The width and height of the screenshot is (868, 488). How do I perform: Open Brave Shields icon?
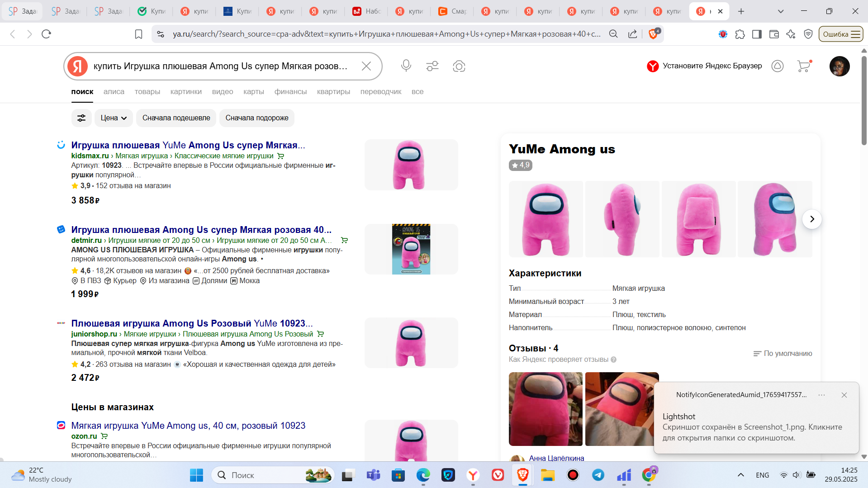click(x=654, y=33)
